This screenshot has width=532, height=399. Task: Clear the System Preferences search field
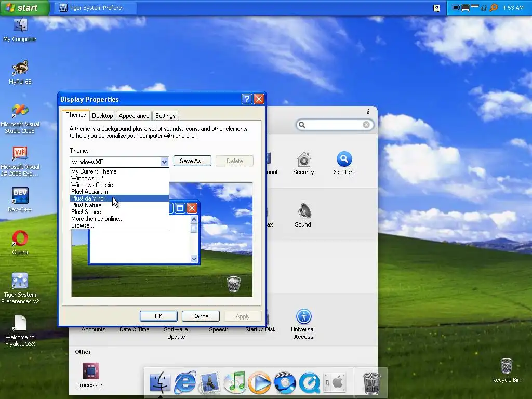click(x=366, y=125)
